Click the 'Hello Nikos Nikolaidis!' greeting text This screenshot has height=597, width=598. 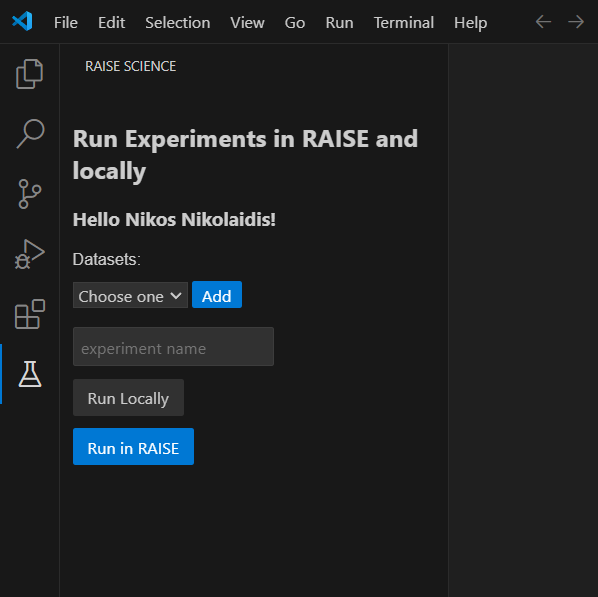174,220
